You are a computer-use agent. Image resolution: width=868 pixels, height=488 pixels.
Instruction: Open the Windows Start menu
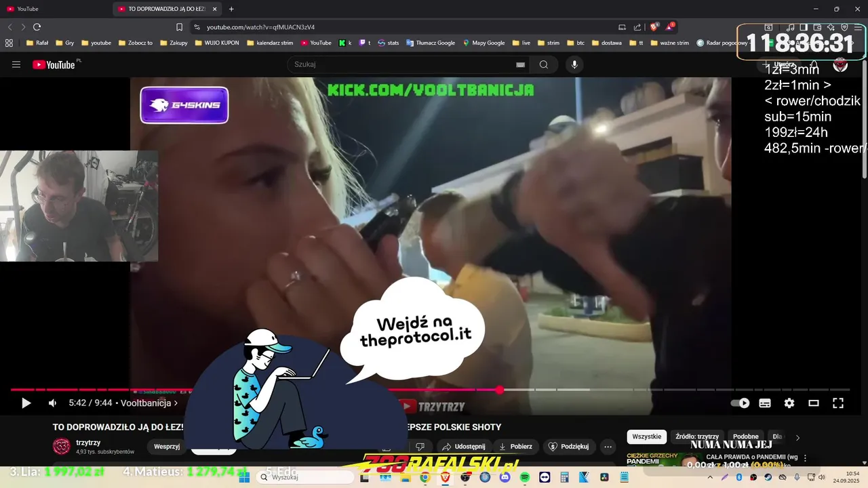244,477
